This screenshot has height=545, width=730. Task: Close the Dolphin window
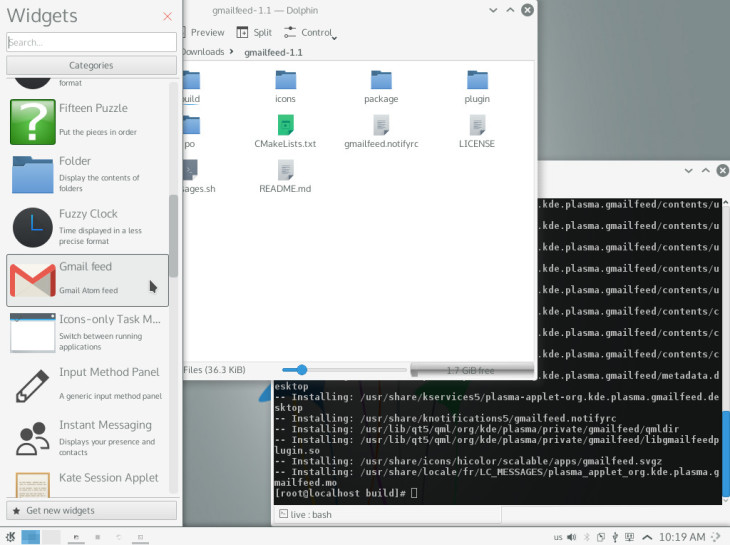pos(527,10)
